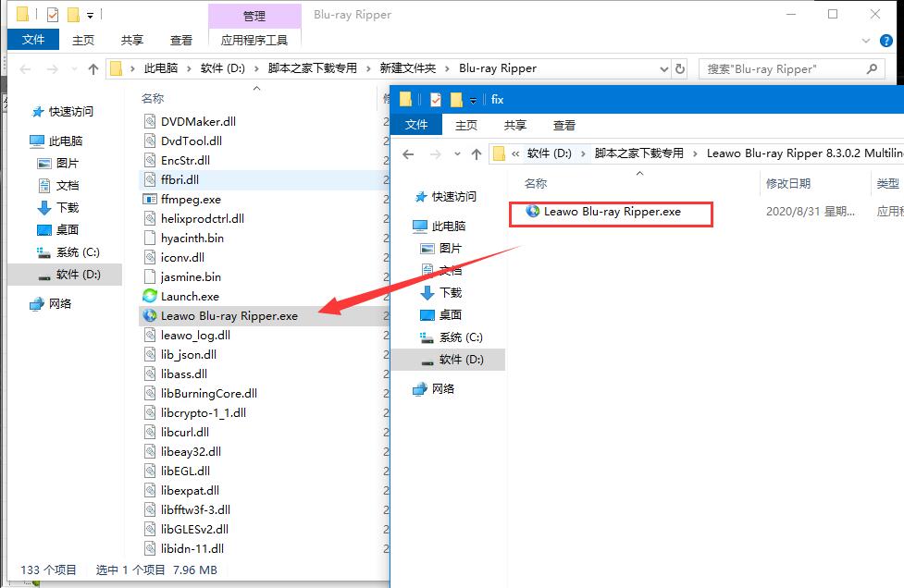Expand hidden path chevrons in fix address bar
This screenshot has width=904, height=588.
(515, 153)
